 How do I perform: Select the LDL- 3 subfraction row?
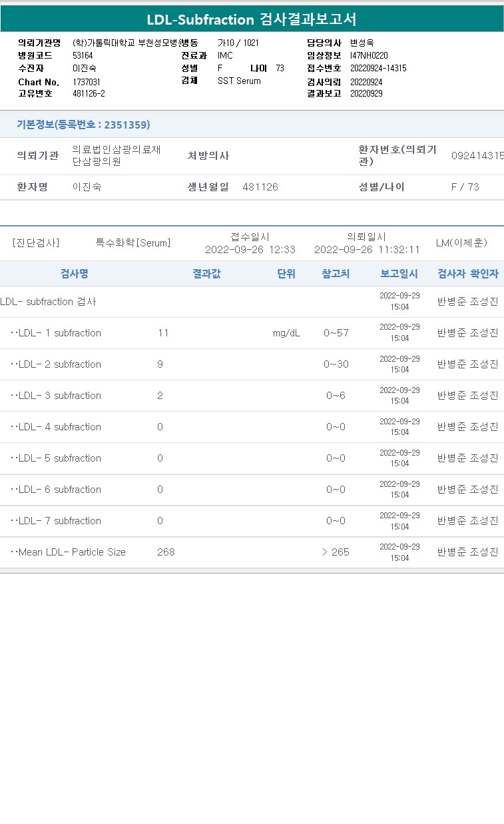point(252,396)
